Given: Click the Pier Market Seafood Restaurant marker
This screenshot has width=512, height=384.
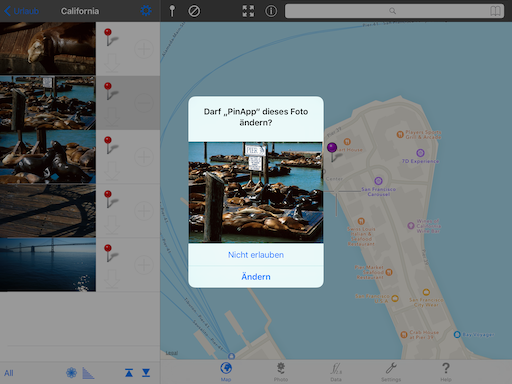Looking at the screenshot, I should 389,272.
